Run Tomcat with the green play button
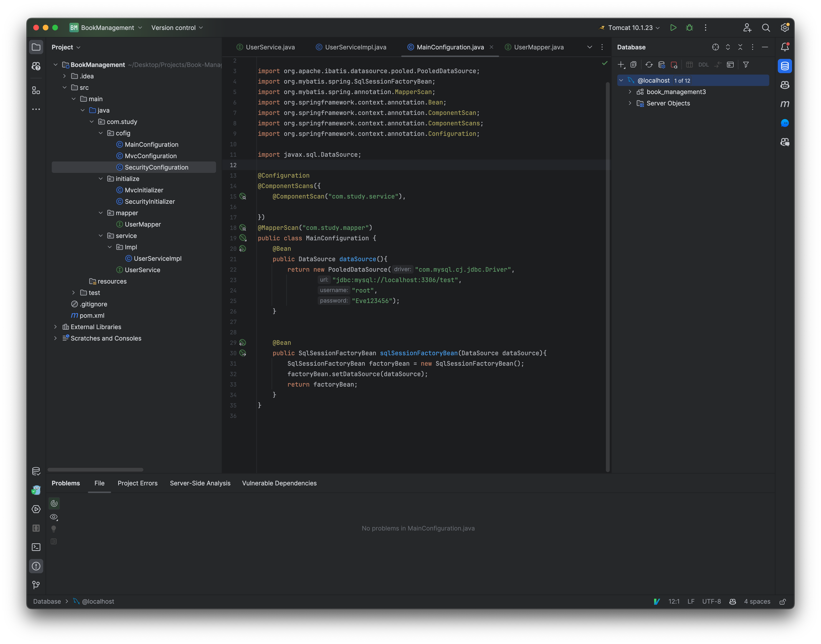Screen dimensions: 821x644 tap(673, 28)
